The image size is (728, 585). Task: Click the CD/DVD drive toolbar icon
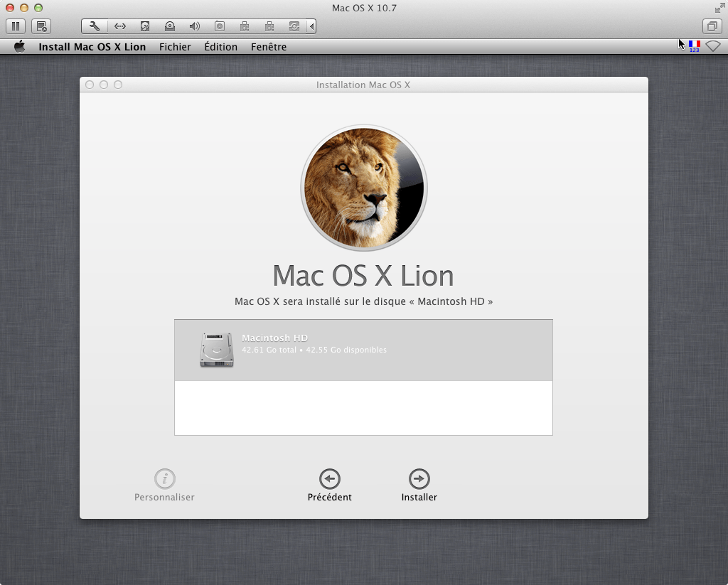170,26
